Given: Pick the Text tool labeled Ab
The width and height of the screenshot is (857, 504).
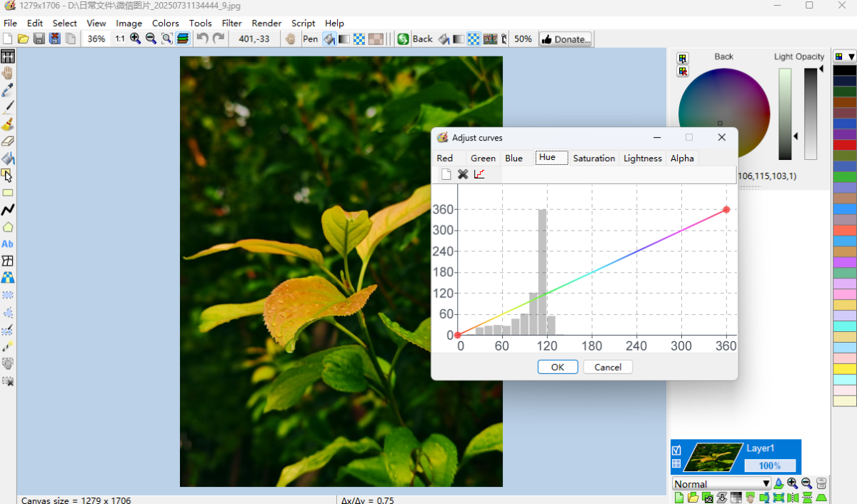Looking at the screenshot, I should pyautogui.click(x=8, y=244).
